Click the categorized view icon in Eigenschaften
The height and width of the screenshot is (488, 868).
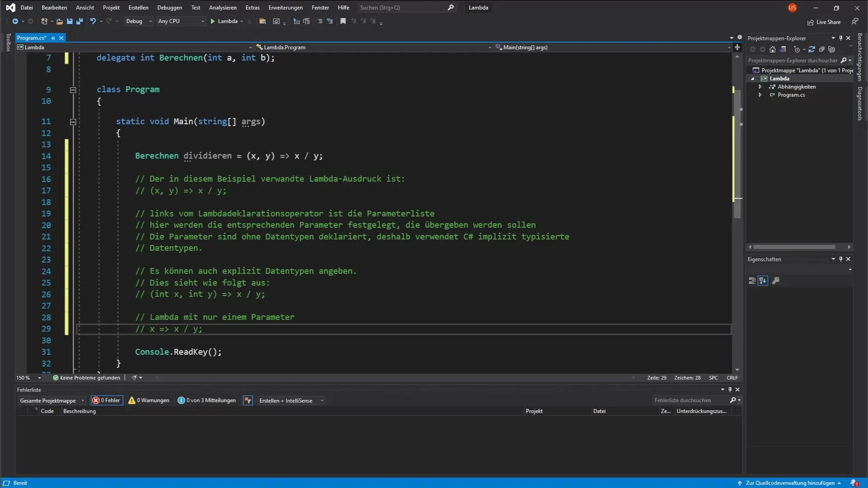[752, 281]
